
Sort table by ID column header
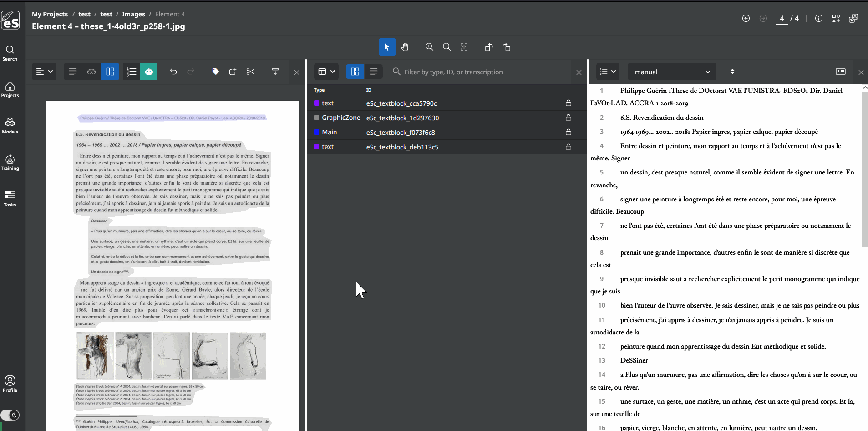pos(369,90)
